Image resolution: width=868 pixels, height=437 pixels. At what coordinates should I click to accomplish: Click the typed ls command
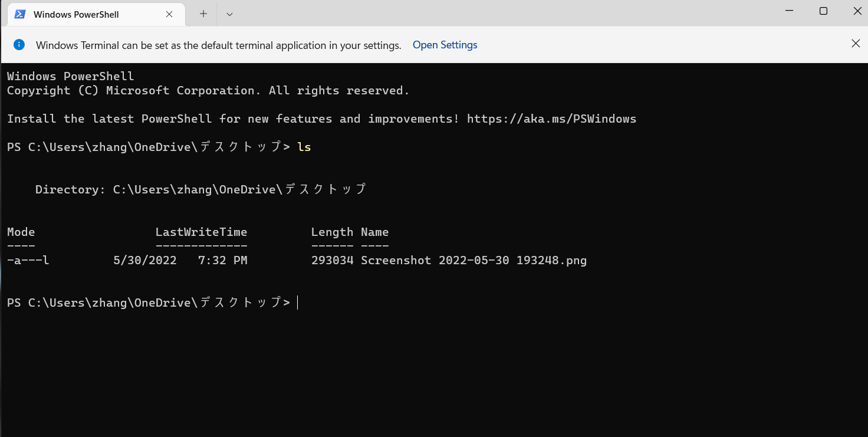point(304,147)
